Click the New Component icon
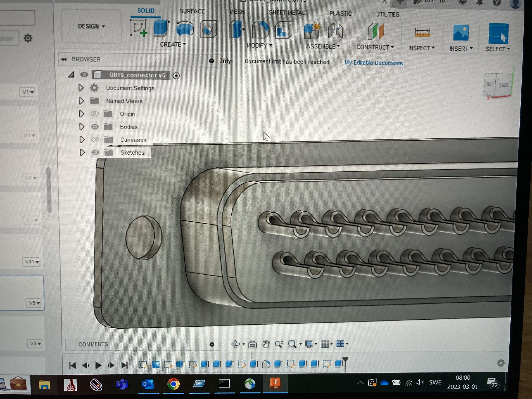The width and height of the screenshot is (532, 399). coord(312,31)
